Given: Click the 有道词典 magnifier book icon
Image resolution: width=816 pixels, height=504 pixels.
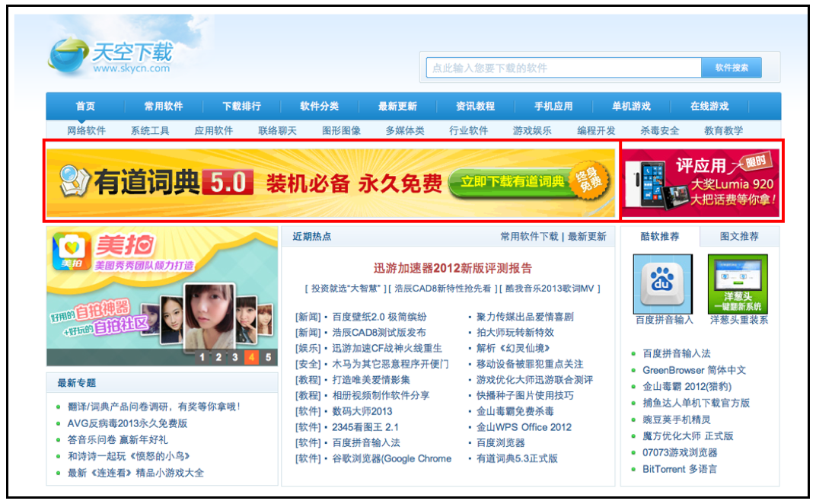Looking at the screenshot, I should [75, 182].
